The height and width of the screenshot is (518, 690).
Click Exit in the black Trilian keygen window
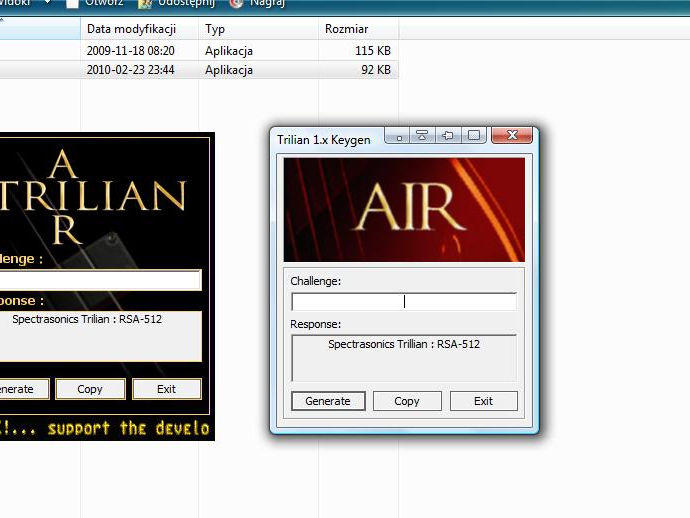tap(167, 389)
